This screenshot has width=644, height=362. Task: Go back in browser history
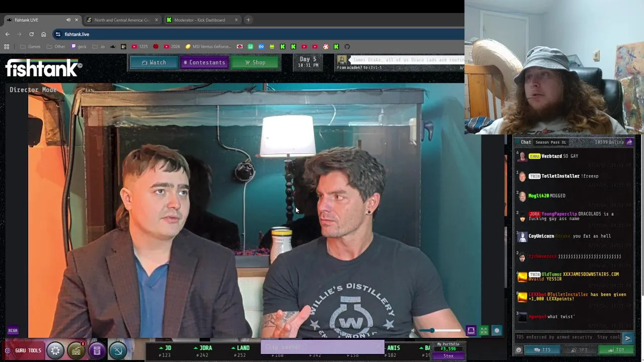point(7,34)
